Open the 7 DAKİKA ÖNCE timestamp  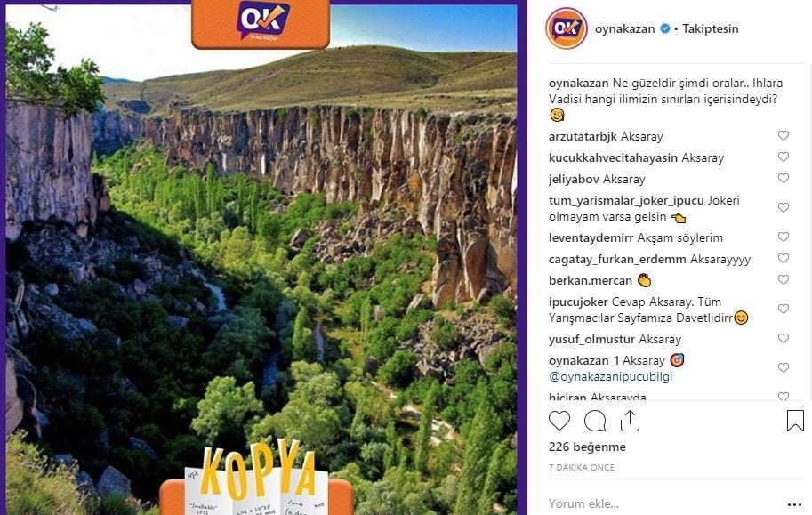[582, 467]
